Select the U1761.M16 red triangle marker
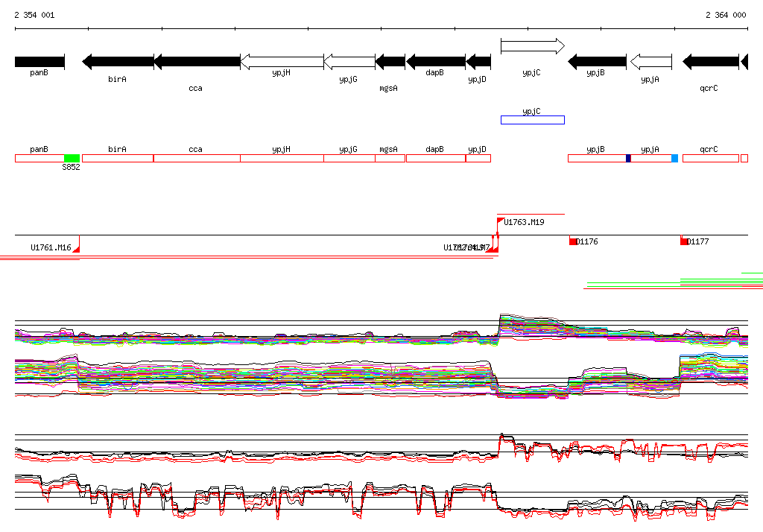 coord(76,249)
